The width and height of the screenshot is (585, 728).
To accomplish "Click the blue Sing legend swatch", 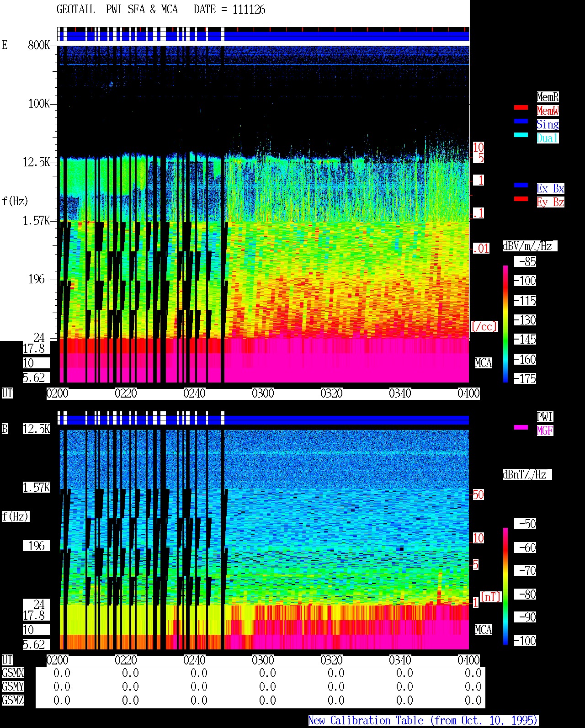I will point(521,122).
